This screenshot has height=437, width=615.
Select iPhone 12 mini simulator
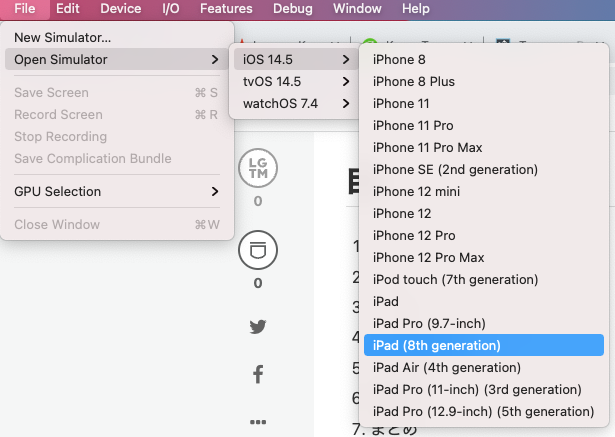[484, 191]
